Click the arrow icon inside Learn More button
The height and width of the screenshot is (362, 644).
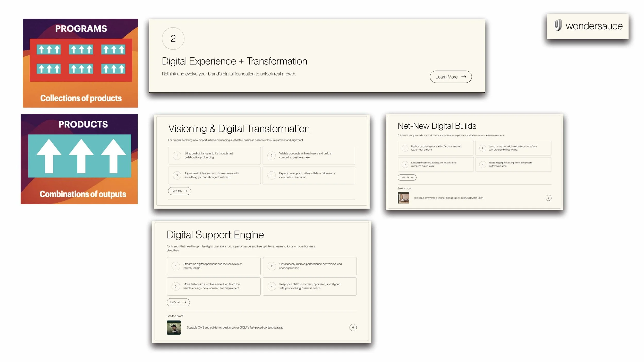[464, 77]
